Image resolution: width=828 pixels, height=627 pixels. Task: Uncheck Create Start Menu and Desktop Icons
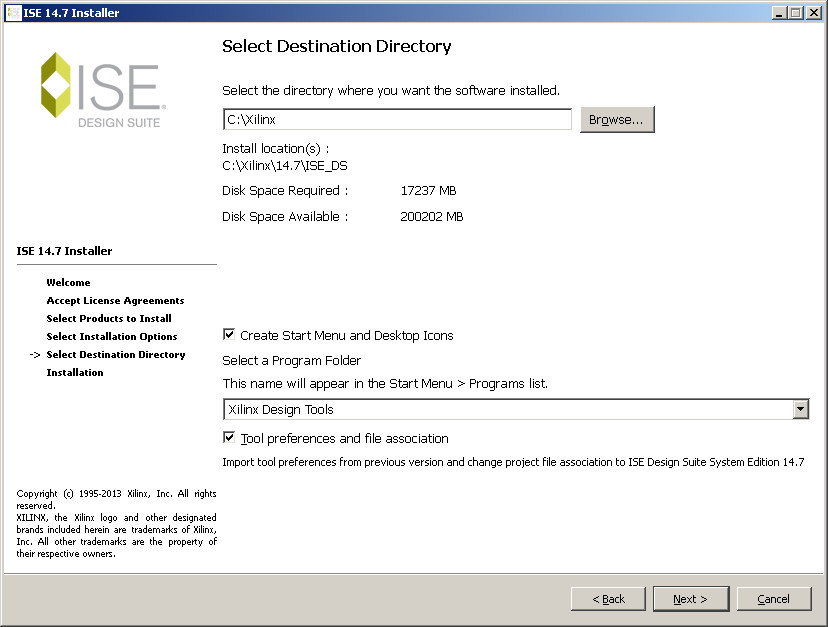(229, 334)
